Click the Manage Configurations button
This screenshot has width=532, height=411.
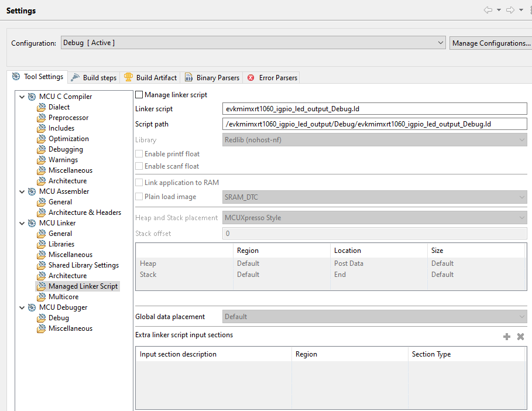(491, 43)
